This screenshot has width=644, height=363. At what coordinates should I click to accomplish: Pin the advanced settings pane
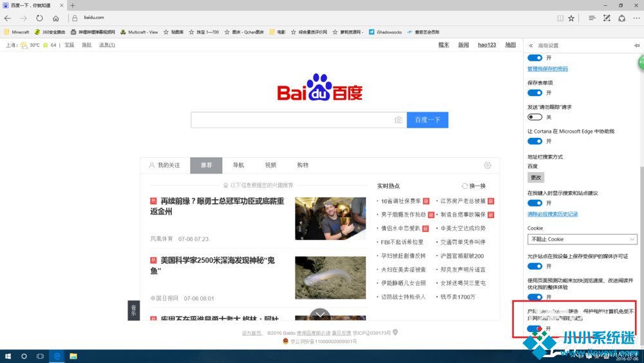(x=637, y=46)
